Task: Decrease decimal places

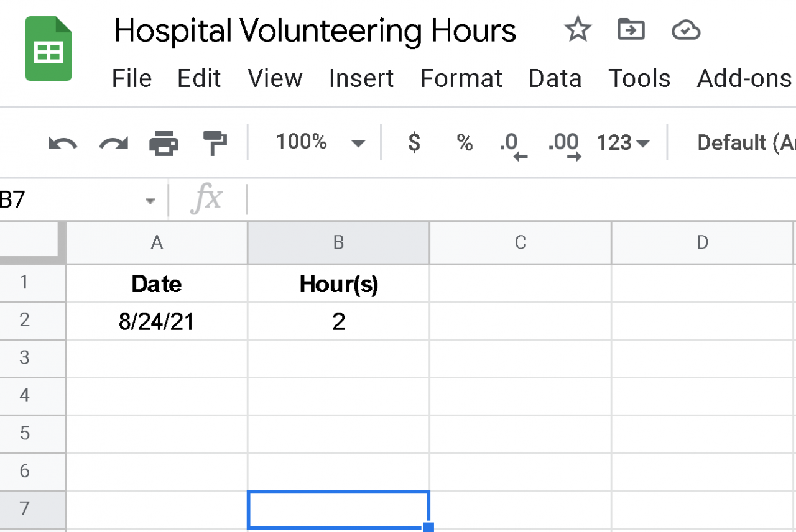Action: coord(513,145)
